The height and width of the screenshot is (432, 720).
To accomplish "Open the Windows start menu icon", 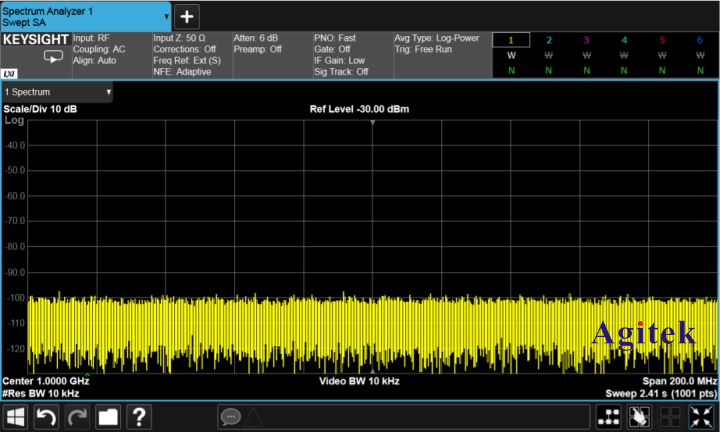I will pyautogui.click(x=16, y=416).
